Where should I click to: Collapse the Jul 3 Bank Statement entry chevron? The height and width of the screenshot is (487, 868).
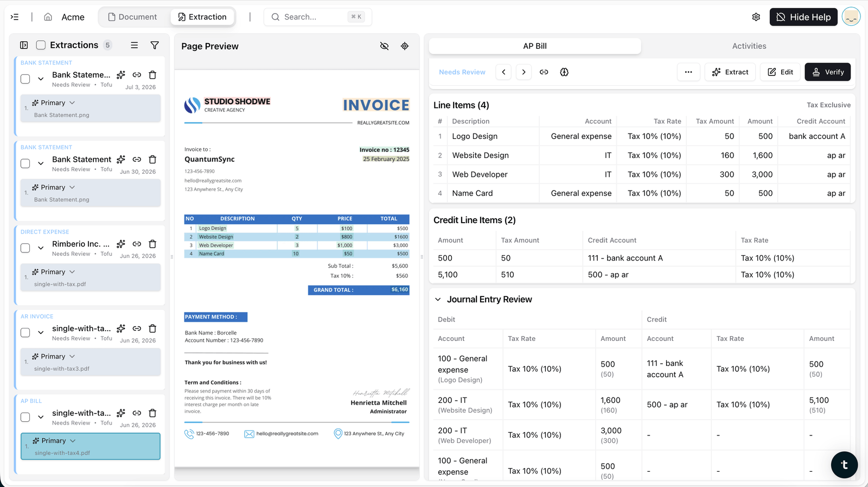[41, 79]
